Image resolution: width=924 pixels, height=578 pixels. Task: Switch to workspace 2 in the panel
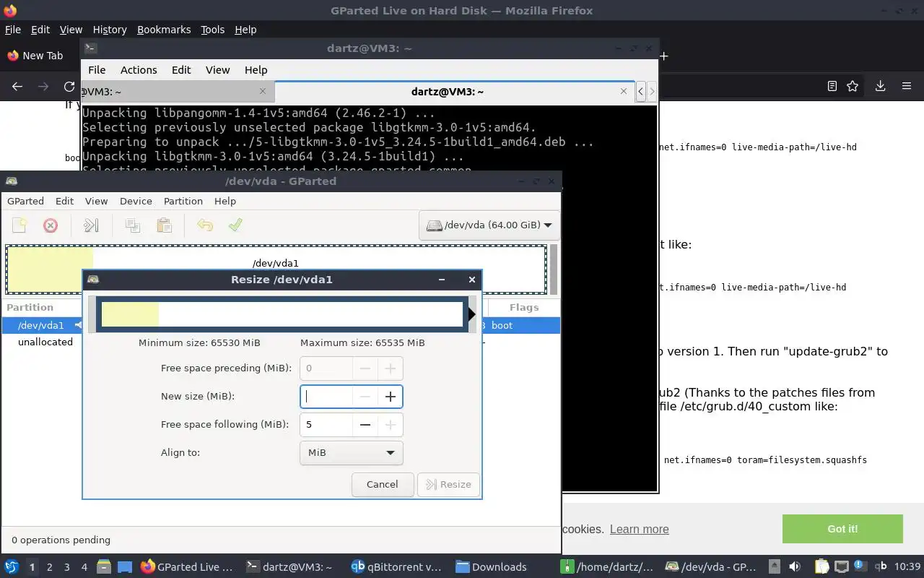tap(50, 567)
